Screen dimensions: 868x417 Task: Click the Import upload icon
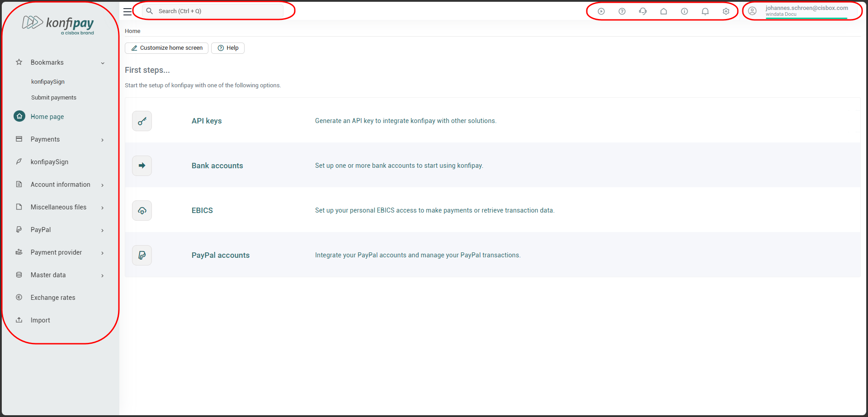19,320
